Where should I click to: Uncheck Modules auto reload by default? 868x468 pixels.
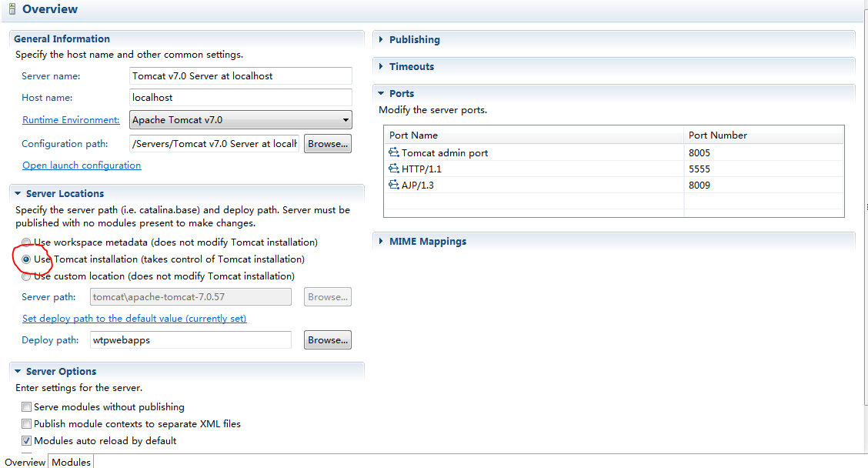click(26, 441)
